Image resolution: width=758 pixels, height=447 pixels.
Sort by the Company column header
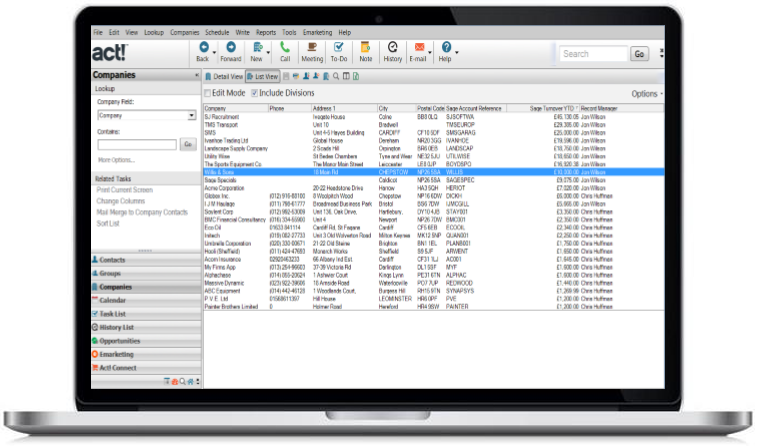coord(236,108)
